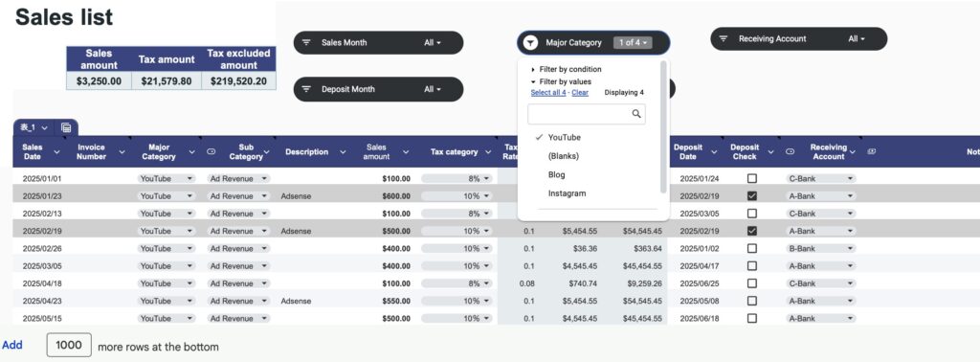The image size is (980, 362).
Task: Open the Deposit Month All dropdown
Action: [433, 89]
